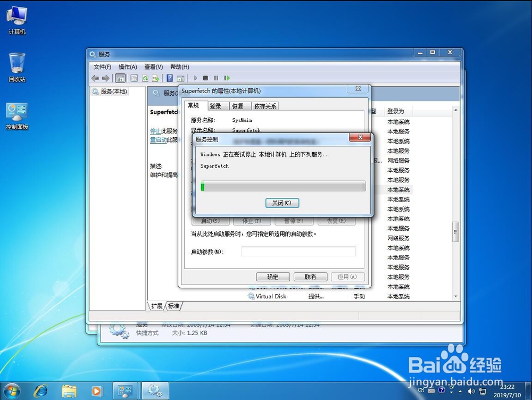Click the Pause Service toolbar icon

[216, 78]
